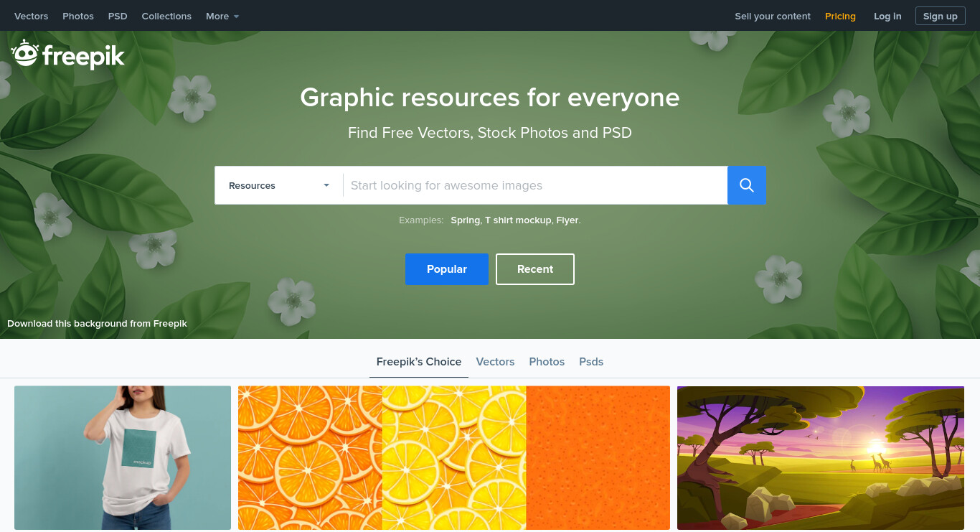The image size is (980, 532).
Task: Click the blue magnifier search button
Action: click(x=747, y=185)
